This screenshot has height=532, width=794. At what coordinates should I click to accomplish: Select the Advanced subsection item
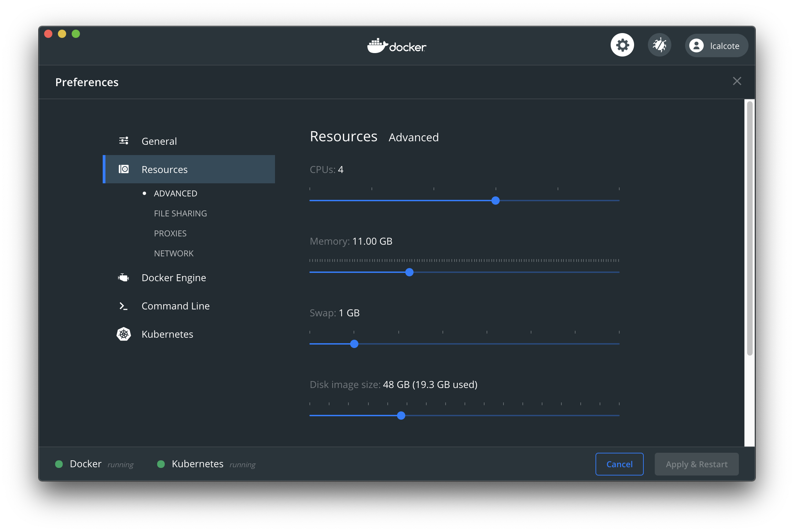[175, 194]
